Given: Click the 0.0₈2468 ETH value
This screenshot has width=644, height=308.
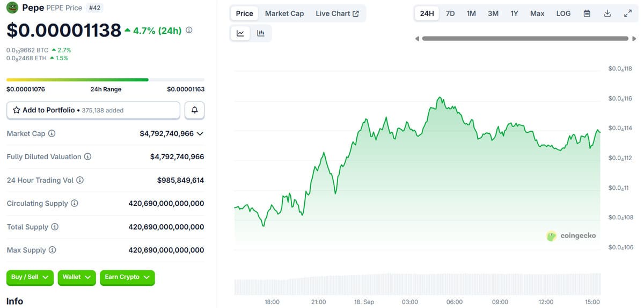Looking at the screenshot, I should click(26, 58).
